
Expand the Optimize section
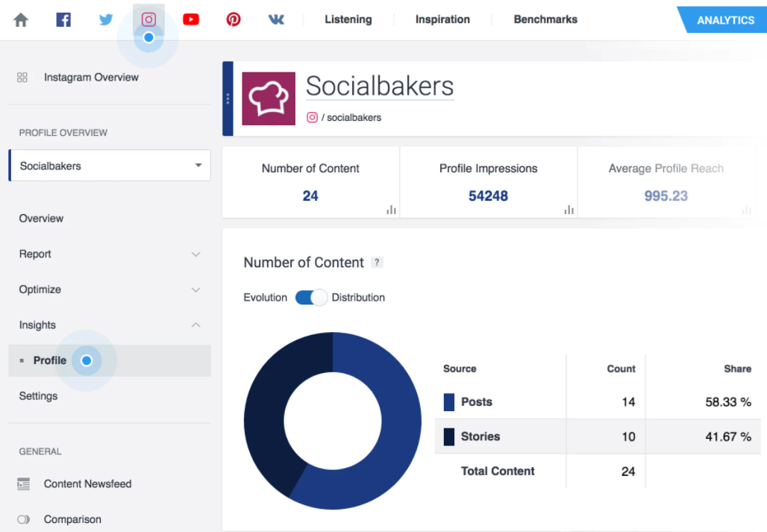click(x=195, y=290)
